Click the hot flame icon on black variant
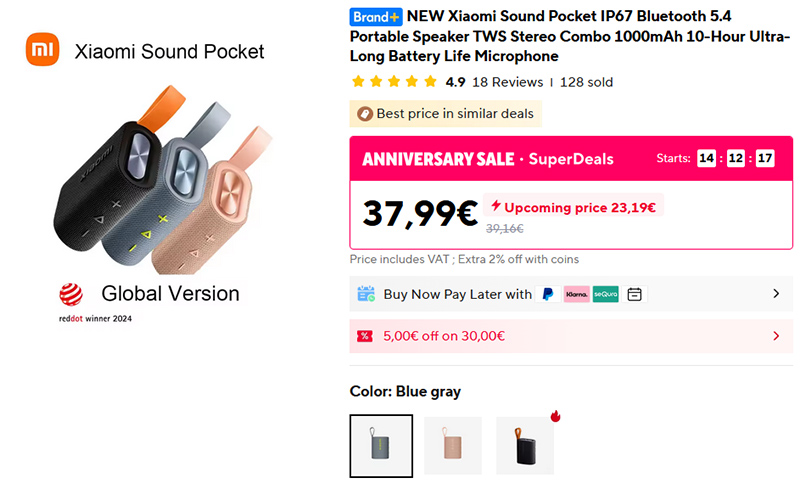The width and height of the screenshot is (800, 489). (555, 416)
